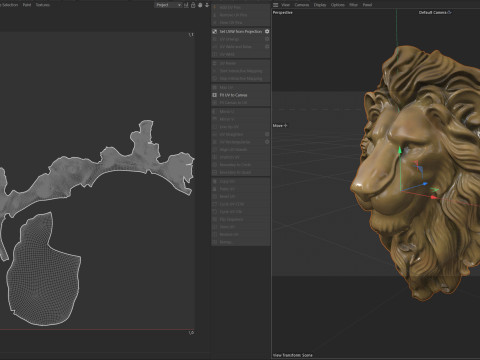Open UV Weld and Relax options icon
This screenshot has width=480, height=360.
(267, 47)
